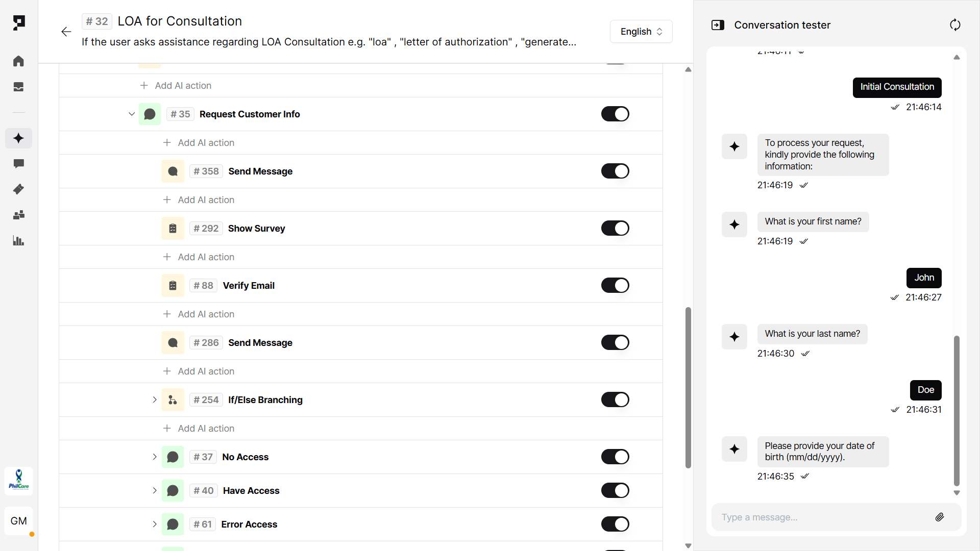Image resolution: width=980 pixels, height=551 pixels.
Task: Open the Inbox icon in sidebar
Action: pos(18,87)
